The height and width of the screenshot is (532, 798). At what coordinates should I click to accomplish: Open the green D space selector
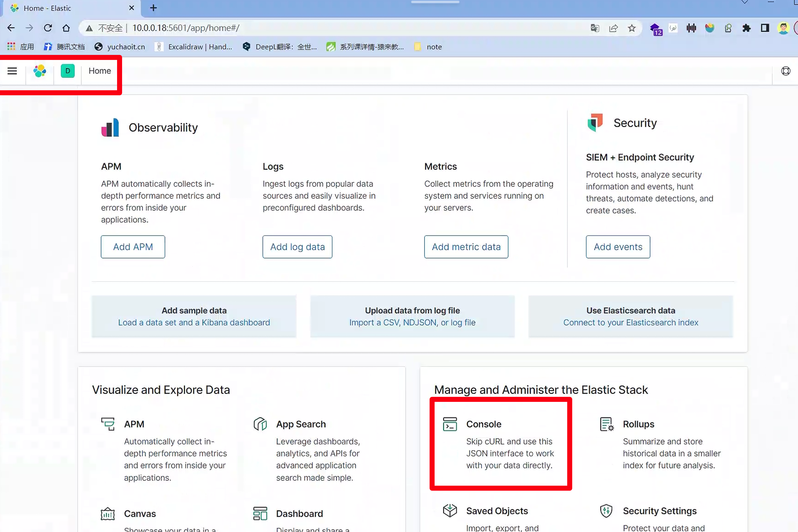pyautogui.click(x=68, y=71)
